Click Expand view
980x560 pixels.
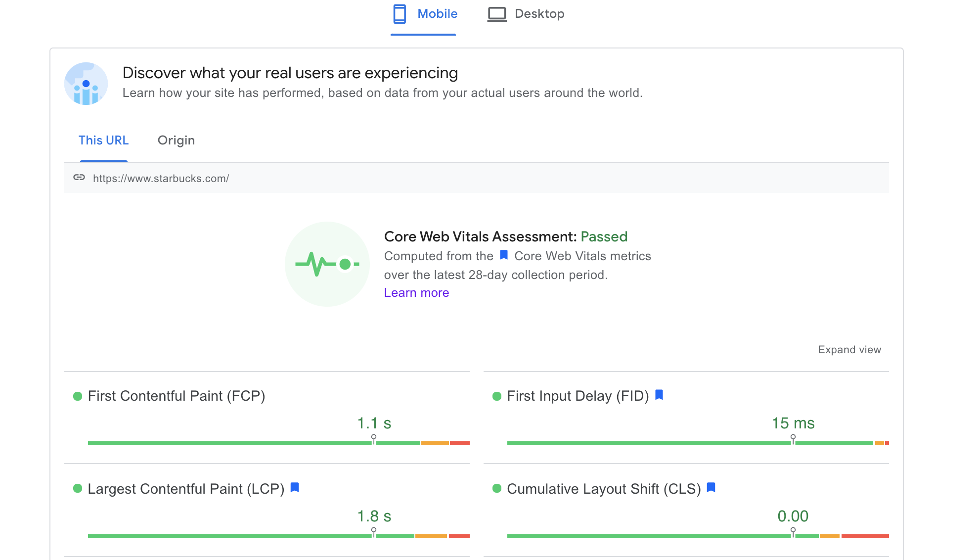point(849,350)
